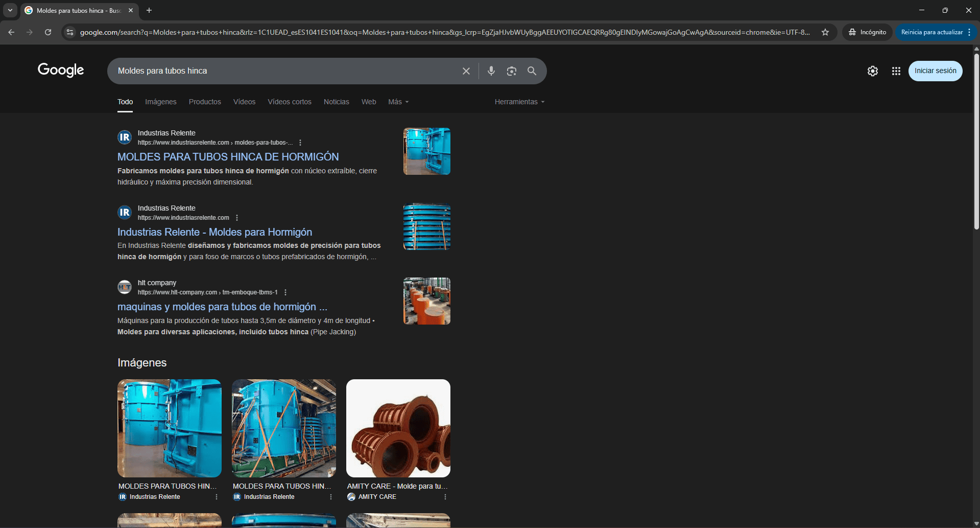Viewport: 980px width, 528px height.
Task: Click the magnifying glass search icon
Action: 532,71
